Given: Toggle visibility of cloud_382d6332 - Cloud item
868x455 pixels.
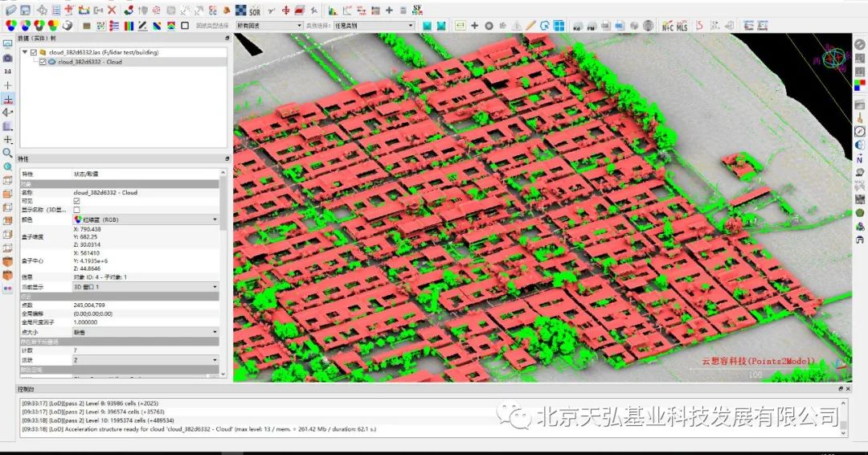Looking at the screenshot, I should 43,62.
